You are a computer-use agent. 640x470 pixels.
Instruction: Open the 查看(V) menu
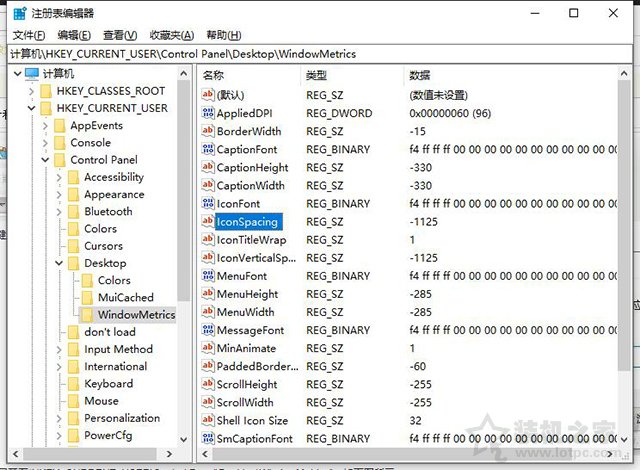pos(120,35)
